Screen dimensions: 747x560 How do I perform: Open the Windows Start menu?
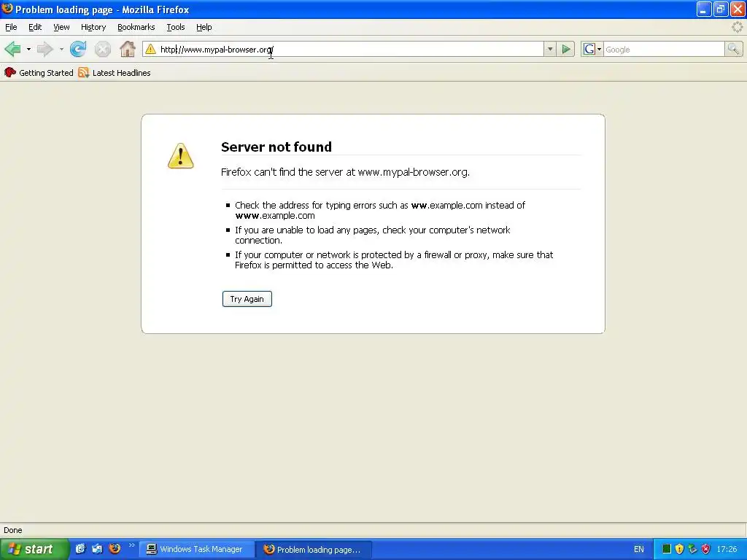[34, 549]
